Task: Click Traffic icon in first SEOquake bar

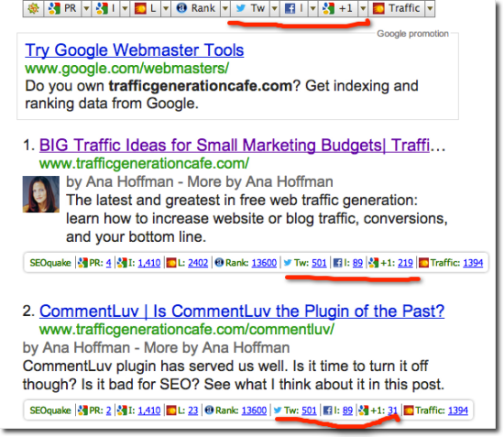Action: tap(423, 263)
